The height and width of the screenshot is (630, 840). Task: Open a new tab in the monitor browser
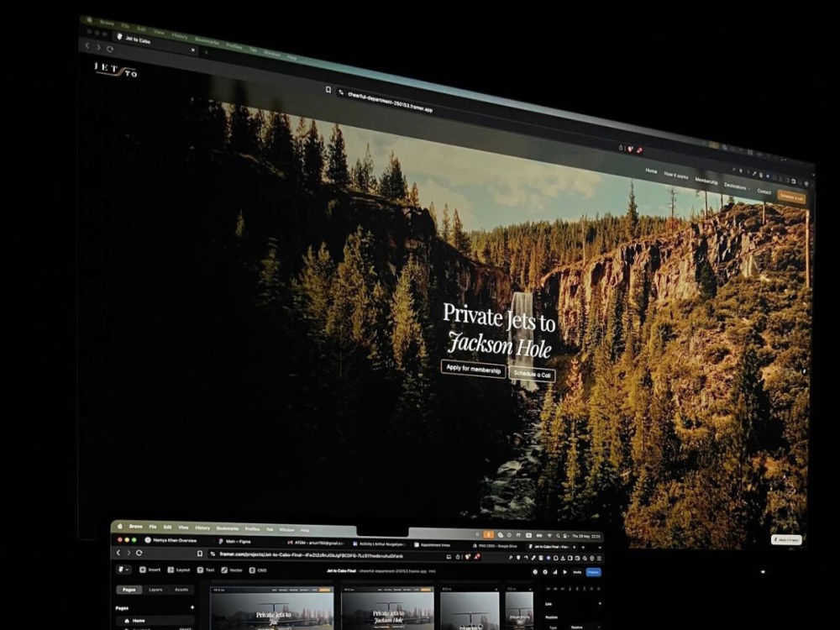pyautogui.click(x=207, y=52)
